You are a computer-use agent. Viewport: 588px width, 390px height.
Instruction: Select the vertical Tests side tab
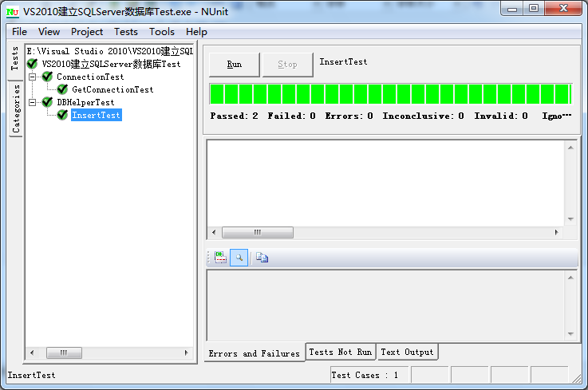click(15, 59)
